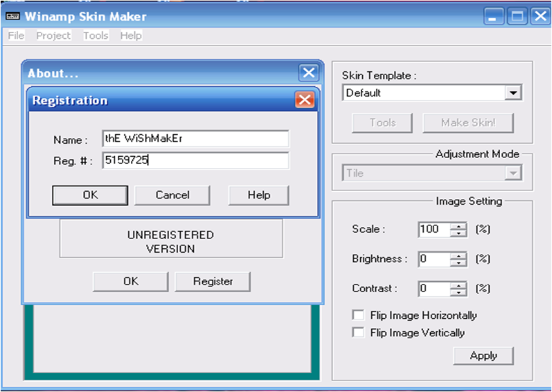Open the Project menu

[54, 36]
